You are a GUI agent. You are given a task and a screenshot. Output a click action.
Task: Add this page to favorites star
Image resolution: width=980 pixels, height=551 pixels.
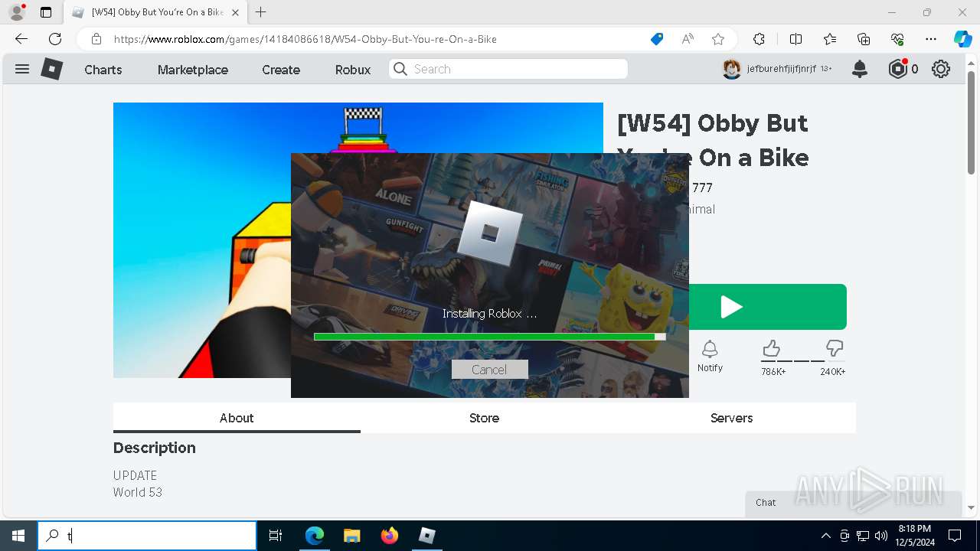pyautogui.click(x=718, y=39)
